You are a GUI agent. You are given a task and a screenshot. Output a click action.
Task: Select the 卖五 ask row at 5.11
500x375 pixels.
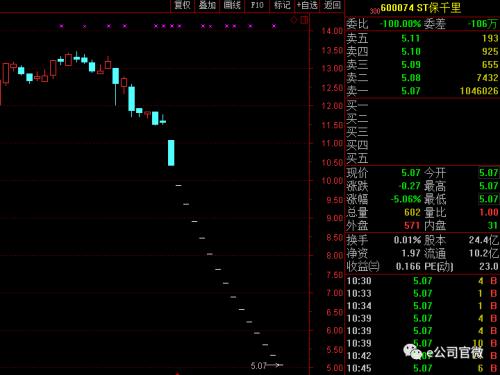point(422,38)
